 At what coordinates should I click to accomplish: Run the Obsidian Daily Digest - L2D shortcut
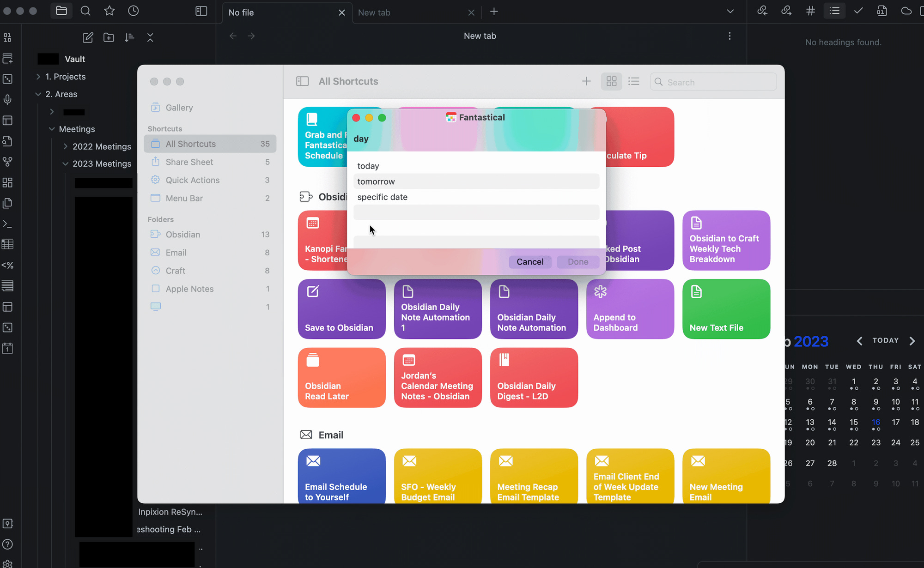(x=534, y=378)
